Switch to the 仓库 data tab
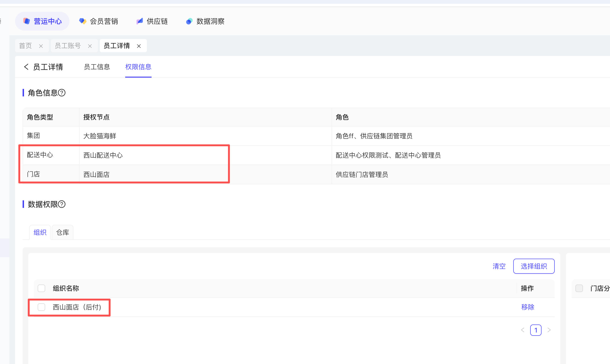This screenshot has height=364, width=610. point(63,232)
